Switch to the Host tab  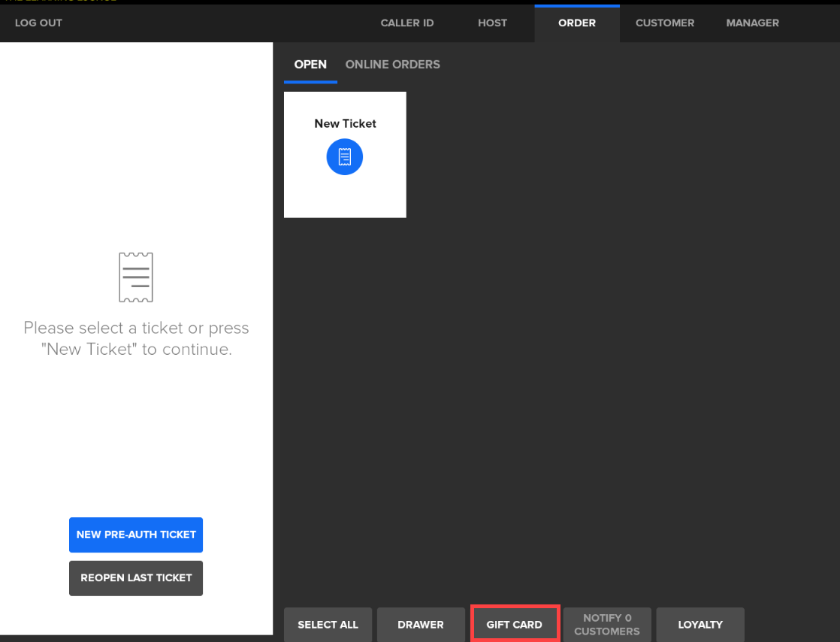point(492,23)
